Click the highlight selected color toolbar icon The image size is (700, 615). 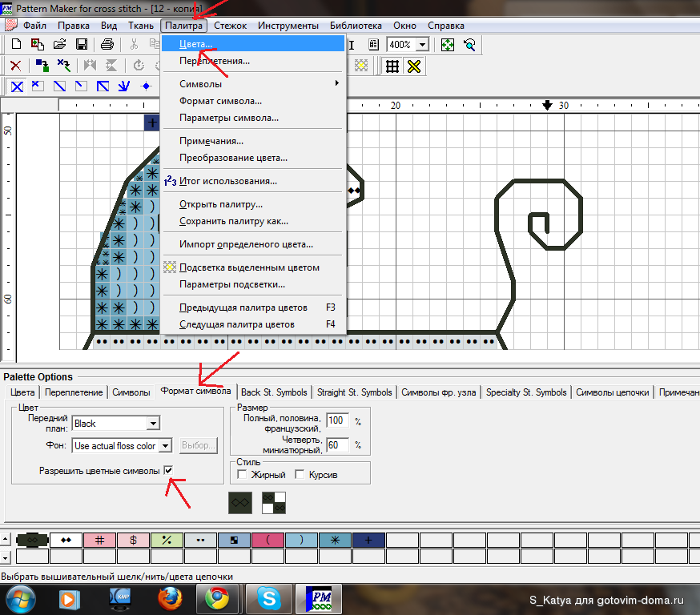pyautogui.click(x=361, y=66)
